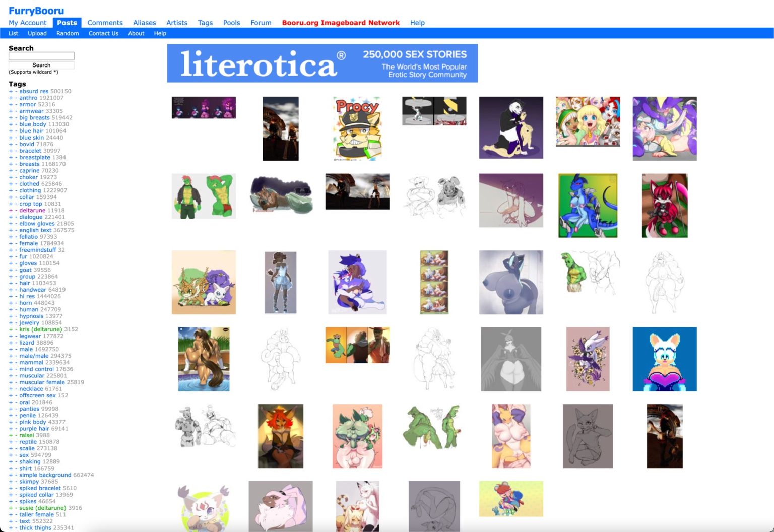This screenshot has height=532, width=774.
Task: Open the 'simple background' tag link
Action: (45, 475)
